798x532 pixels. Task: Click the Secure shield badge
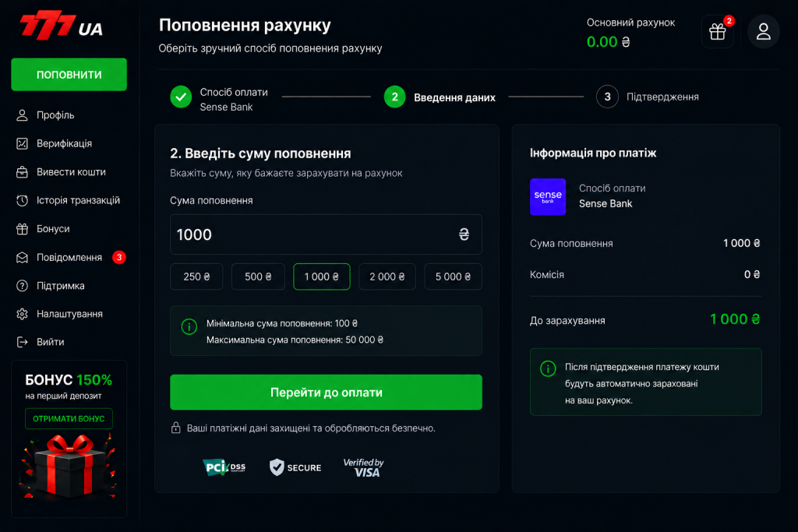(295, 467)
